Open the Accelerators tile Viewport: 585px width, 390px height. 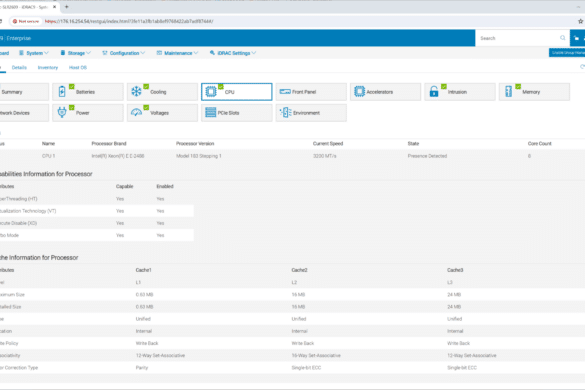pyautogui.click(x=385, y=92)
